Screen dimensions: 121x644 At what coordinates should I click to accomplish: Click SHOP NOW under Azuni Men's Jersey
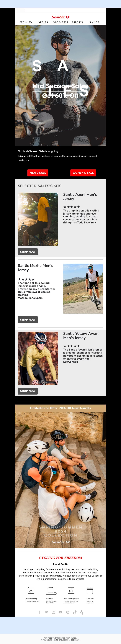click(28, 252)
